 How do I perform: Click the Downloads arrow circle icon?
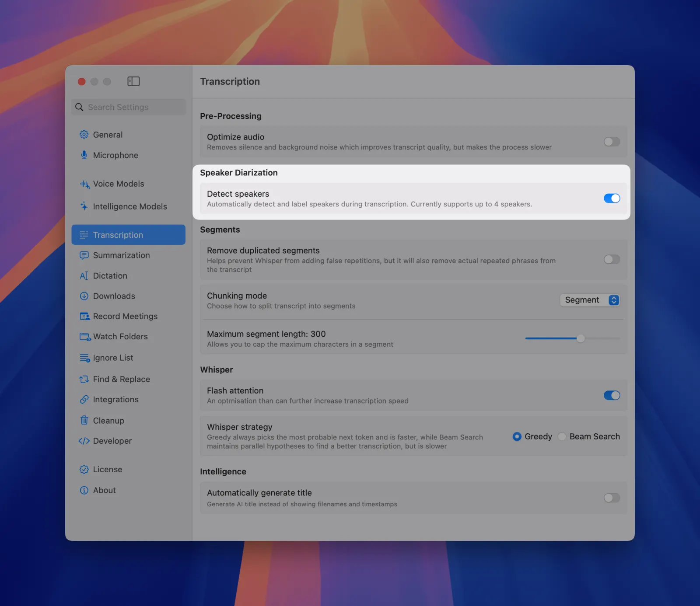coord(84,296)
